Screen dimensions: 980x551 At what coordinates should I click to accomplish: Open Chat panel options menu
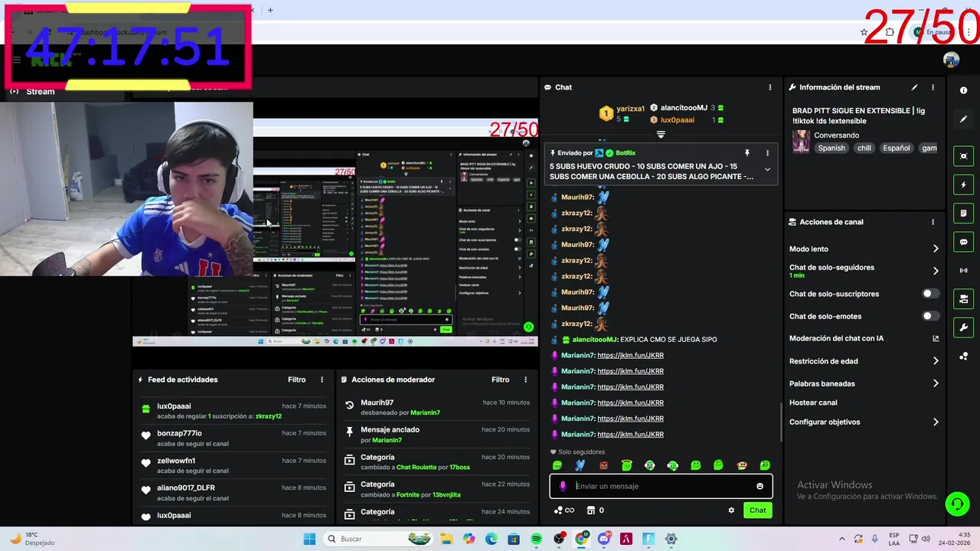(770, 87)
